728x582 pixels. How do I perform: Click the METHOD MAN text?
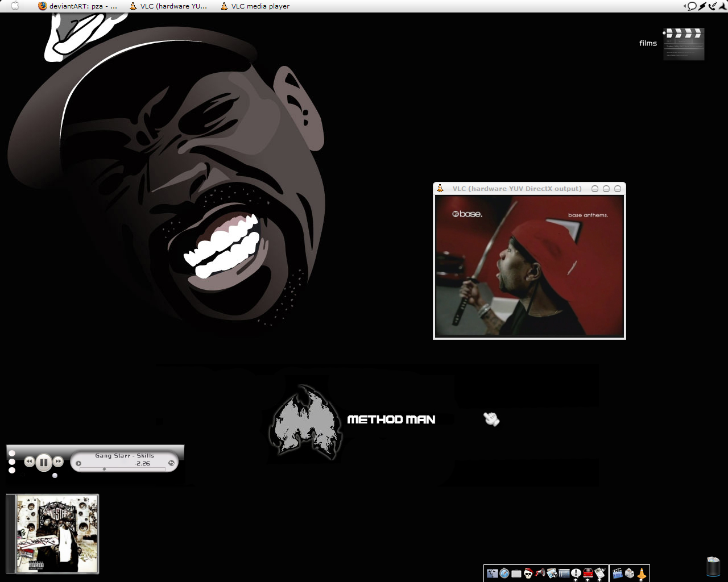click(391, 419)
